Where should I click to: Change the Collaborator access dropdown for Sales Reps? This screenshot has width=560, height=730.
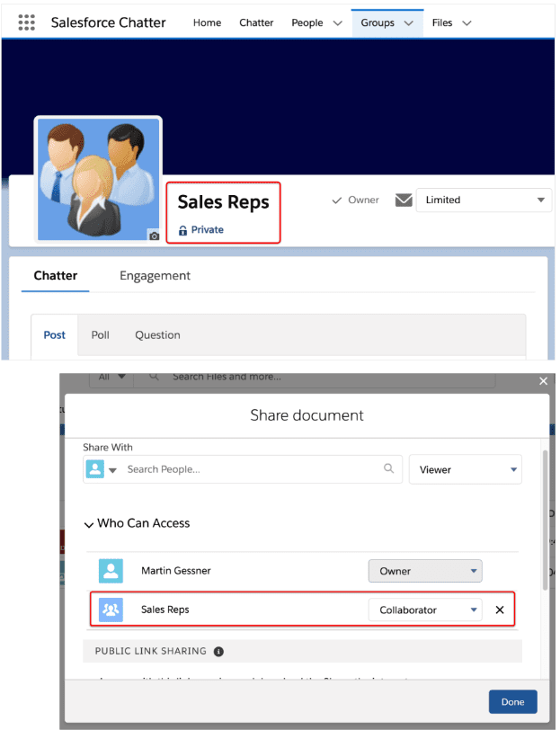point(424,610)
